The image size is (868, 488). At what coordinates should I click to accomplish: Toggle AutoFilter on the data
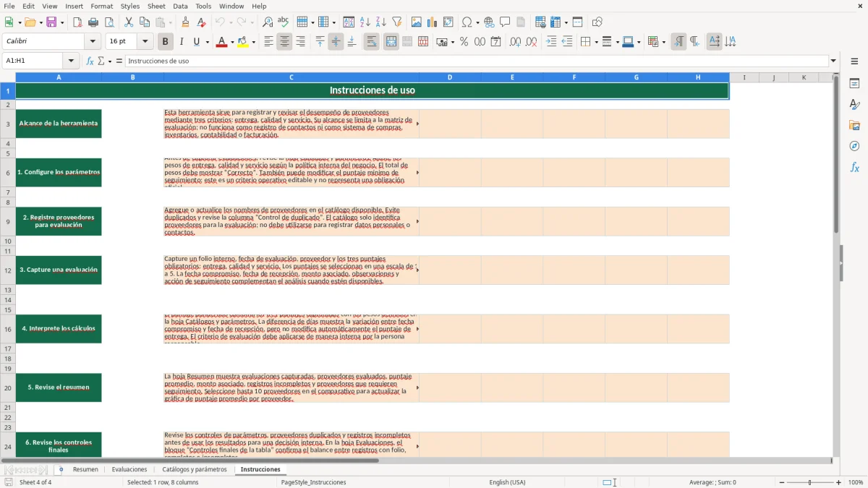tap(397, 22)
